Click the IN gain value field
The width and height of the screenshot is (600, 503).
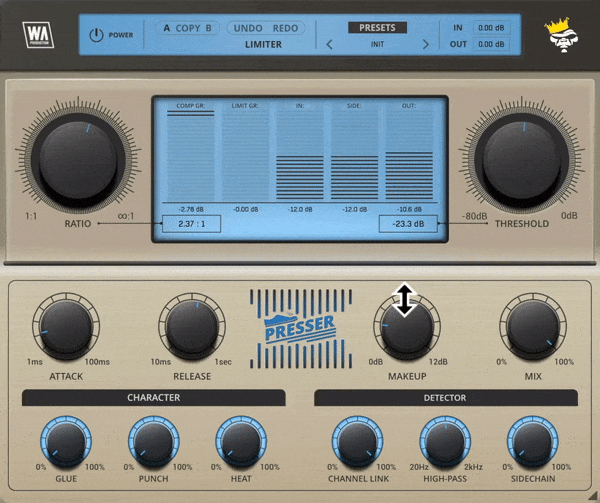pos(490,28)
